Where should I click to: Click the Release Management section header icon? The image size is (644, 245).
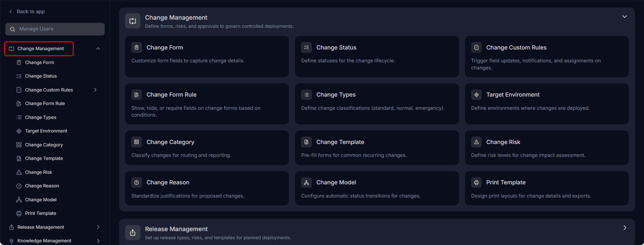tap(133, 232)
